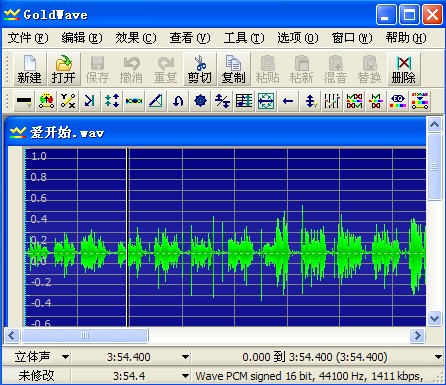Click the 复制 (Copy) toolbar button

pyautogui.click(x=234, y=69)
